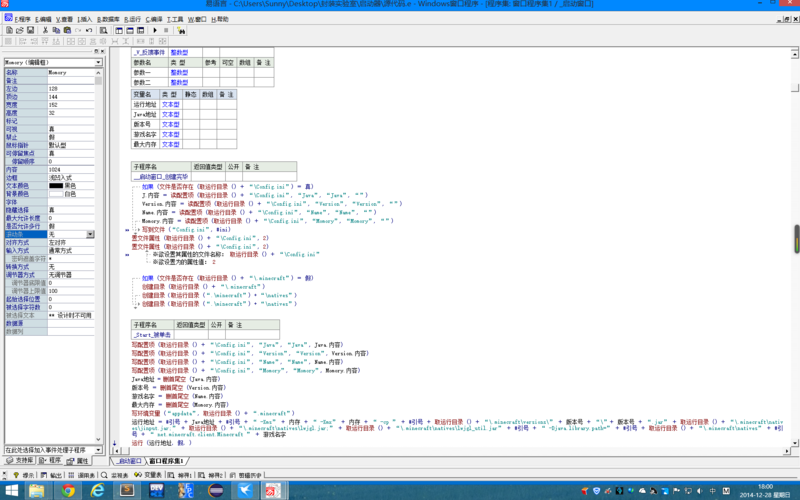
Task: Click the binoculars search icon in toolbar
Action: point(181,31)
